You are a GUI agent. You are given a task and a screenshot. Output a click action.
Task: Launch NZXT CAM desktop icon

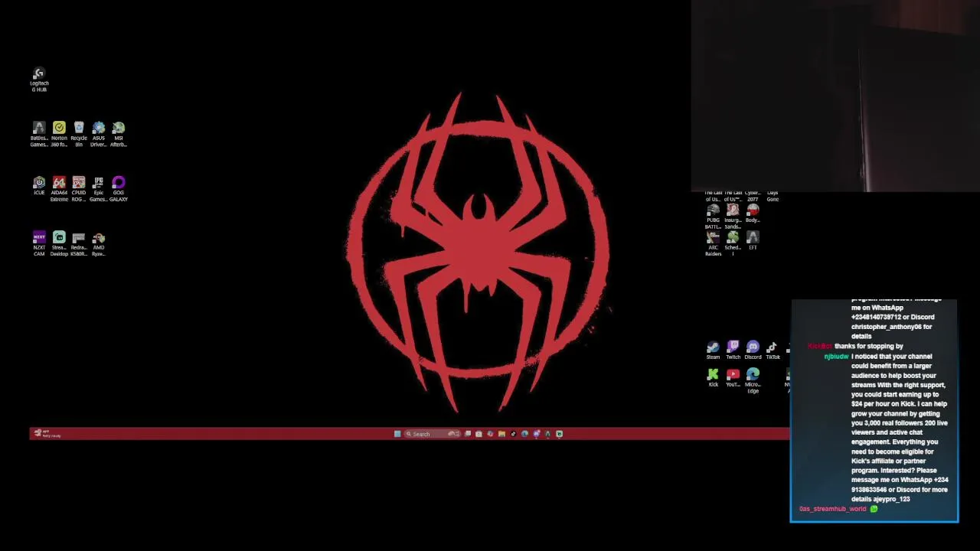pos(39,244)
